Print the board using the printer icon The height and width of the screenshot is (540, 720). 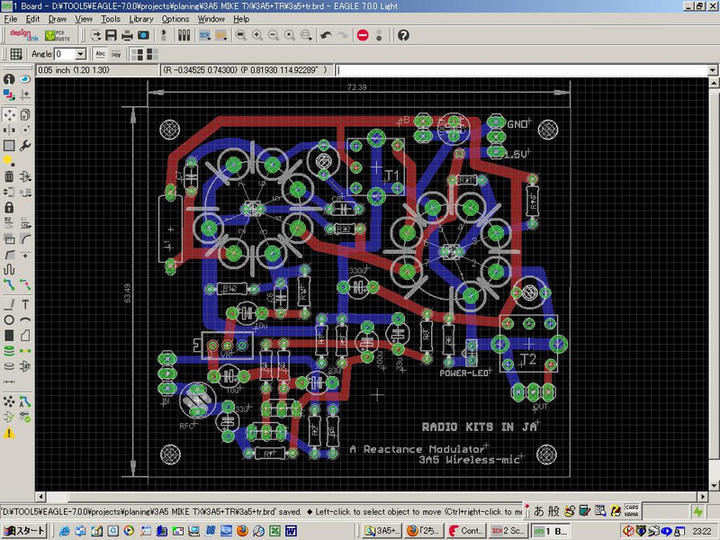point(128,35)
